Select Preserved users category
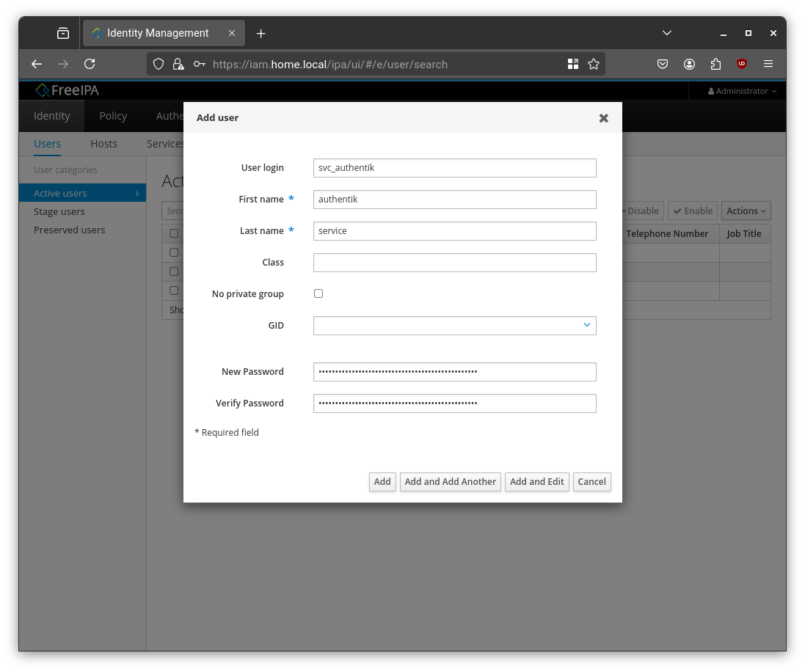Image resolution: width=805 pixels, height=672 pixels. (69, 230)
